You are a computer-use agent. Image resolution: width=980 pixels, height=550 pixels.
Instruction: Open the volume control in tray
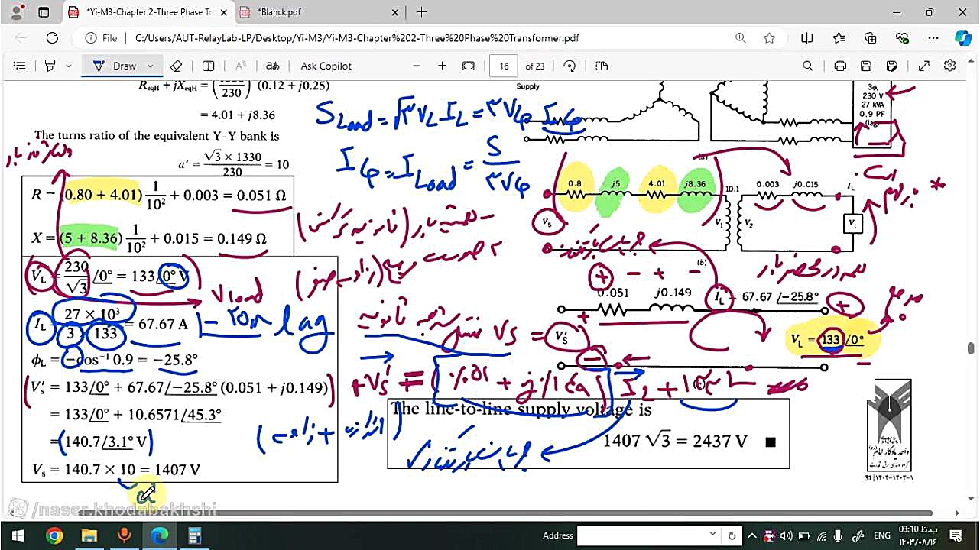(785, 535)
